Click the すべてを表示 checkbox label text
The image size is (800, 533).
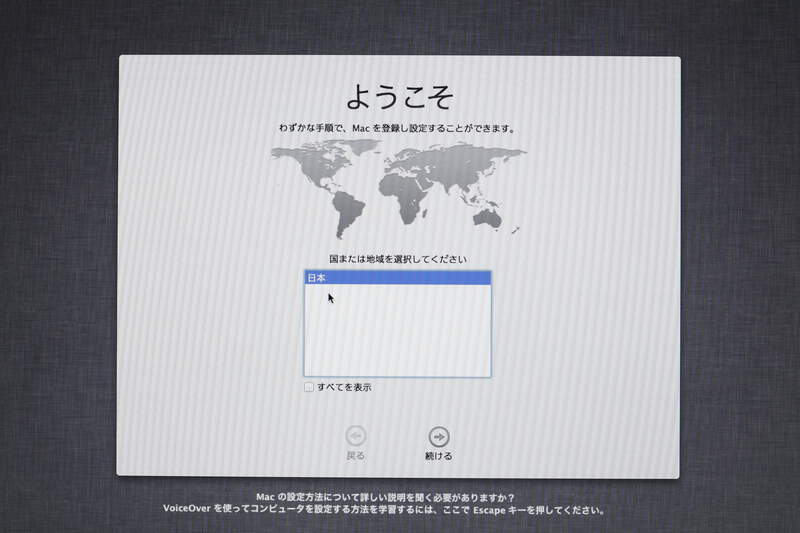[344, 387]
